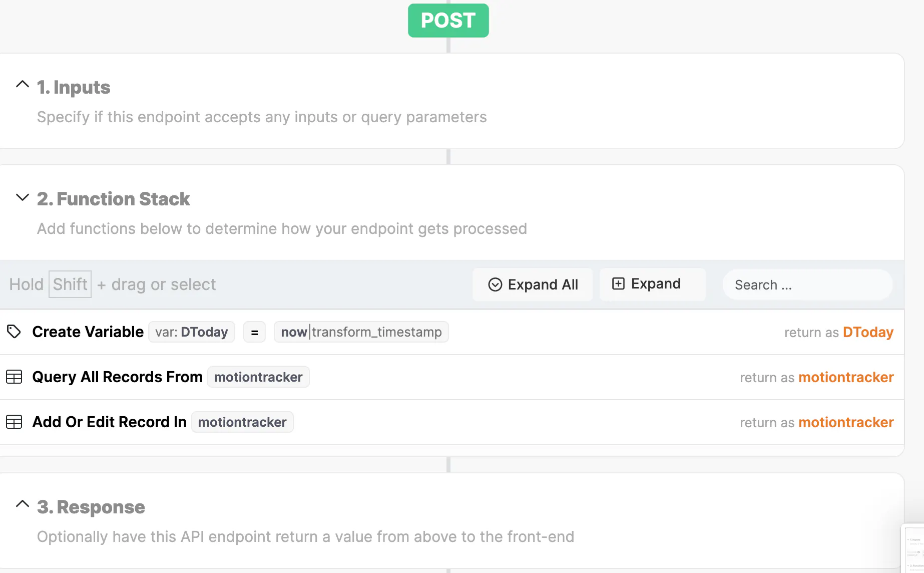Expand the 3. Response section chevron

(x=23, y=504)
